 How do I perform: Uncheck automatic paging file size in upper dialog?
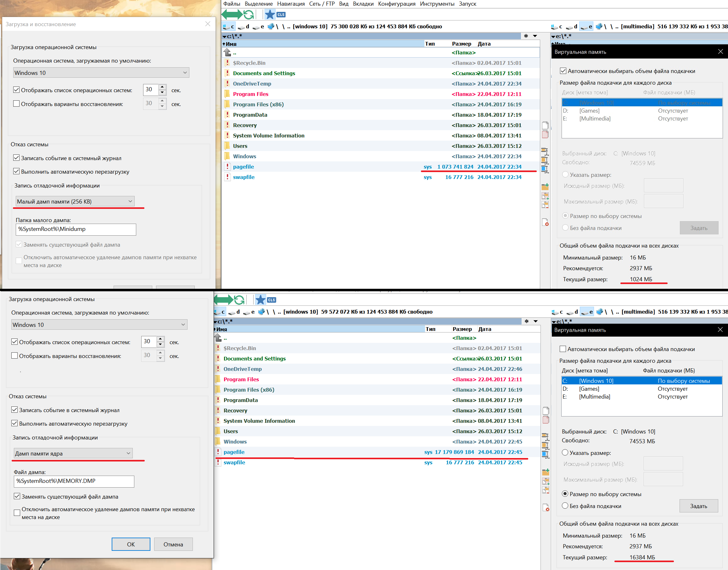563,71
